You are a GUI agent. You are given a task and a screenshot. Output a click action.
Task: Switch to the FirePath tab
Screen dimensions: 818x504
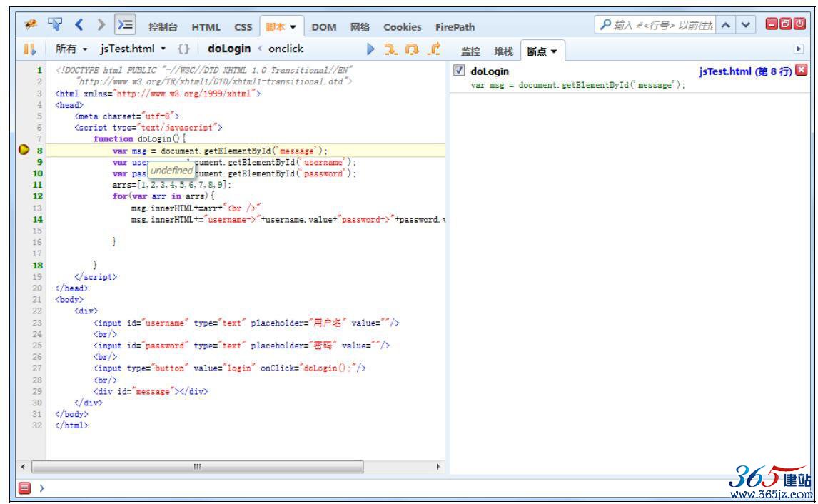[x=455, y=27]
